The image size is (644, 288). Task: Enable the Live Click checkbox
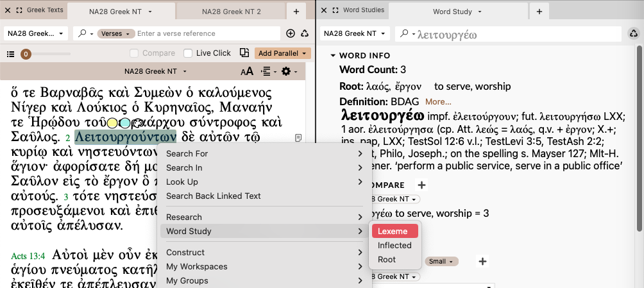point(188,53)
